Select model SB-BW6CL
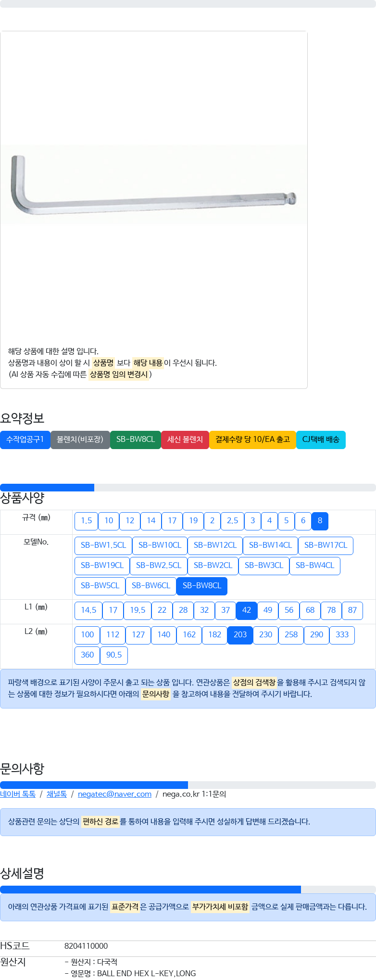376x980 pixels. click(151, 586)
